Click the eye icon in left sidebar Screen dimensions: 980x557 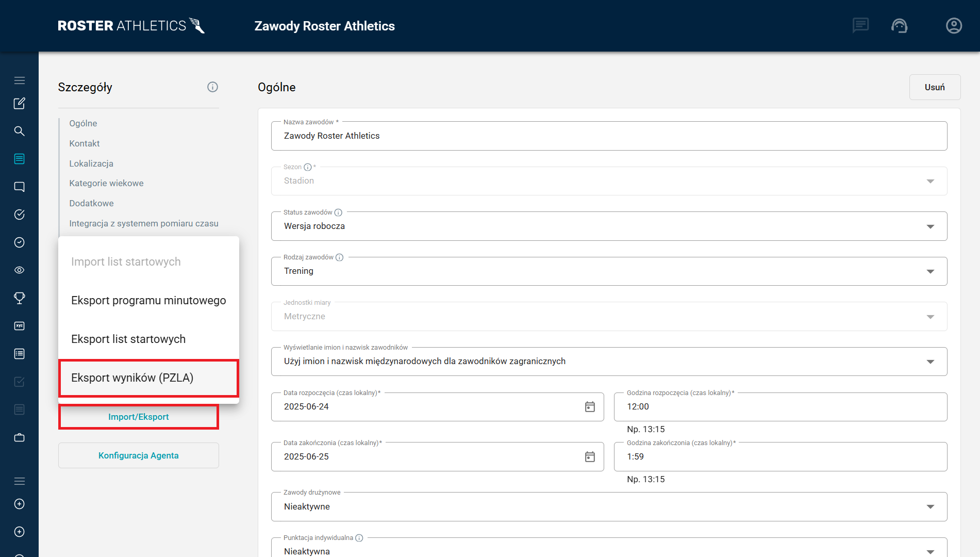click(x=19, y=270)
